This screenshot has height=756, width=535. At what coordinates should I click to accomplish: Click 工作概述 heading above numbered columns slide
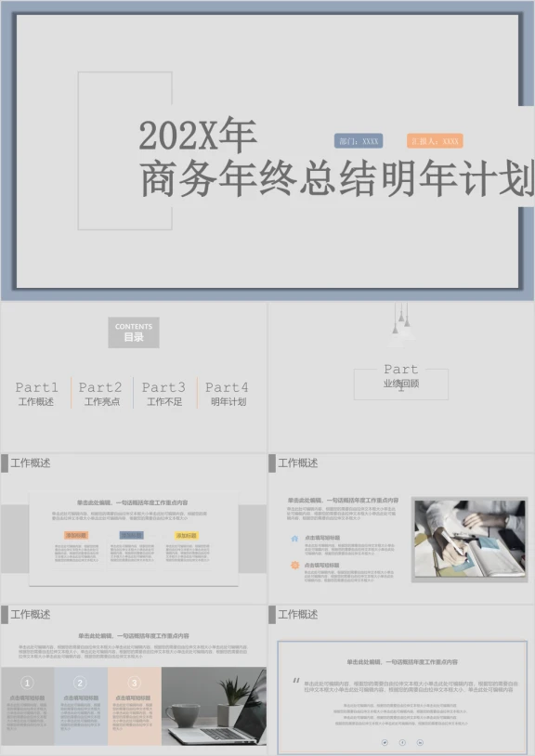[x=31, y=614]
